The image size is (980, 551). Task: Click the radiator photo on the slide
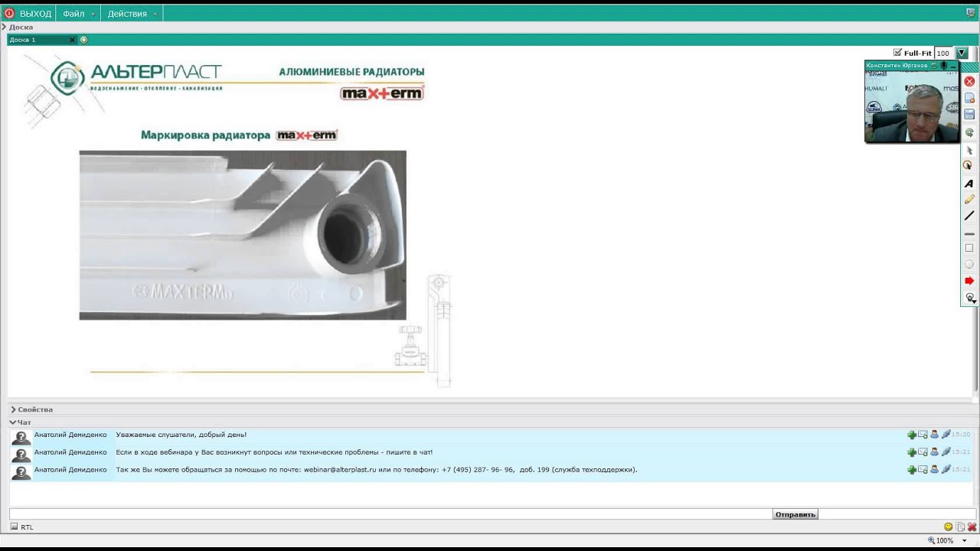pyautogui.click(x=243, y=235)
